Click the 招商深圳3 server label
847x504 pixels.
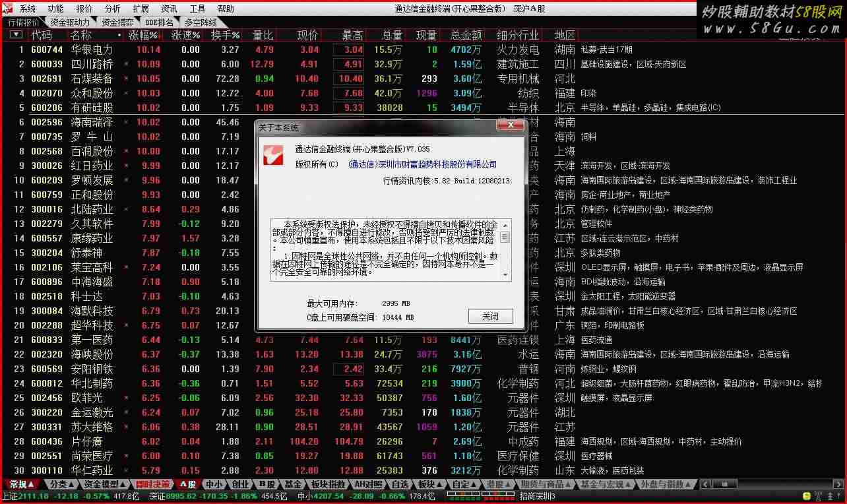(537, 496)
